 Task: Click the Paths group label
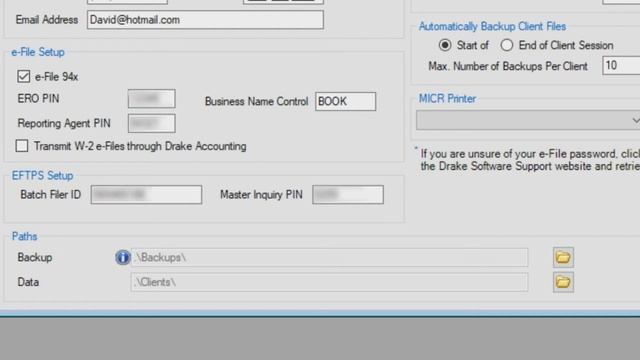click(x=24, y=236)
